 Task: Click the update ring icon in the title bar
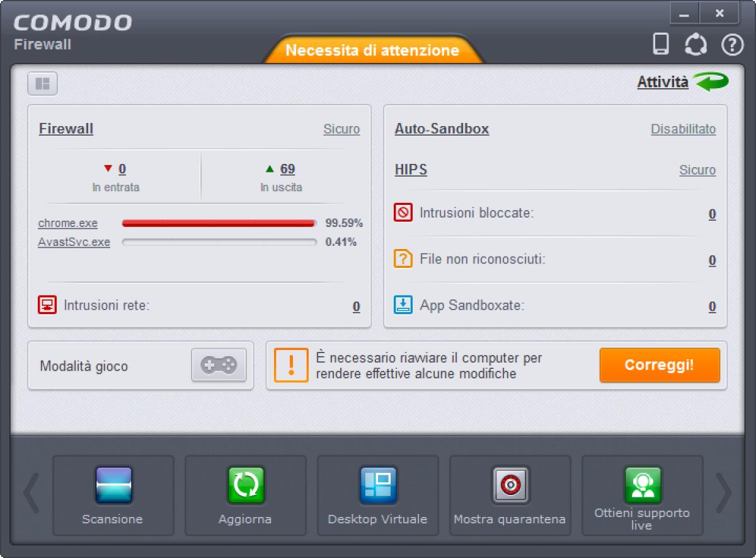coord(696,44)
